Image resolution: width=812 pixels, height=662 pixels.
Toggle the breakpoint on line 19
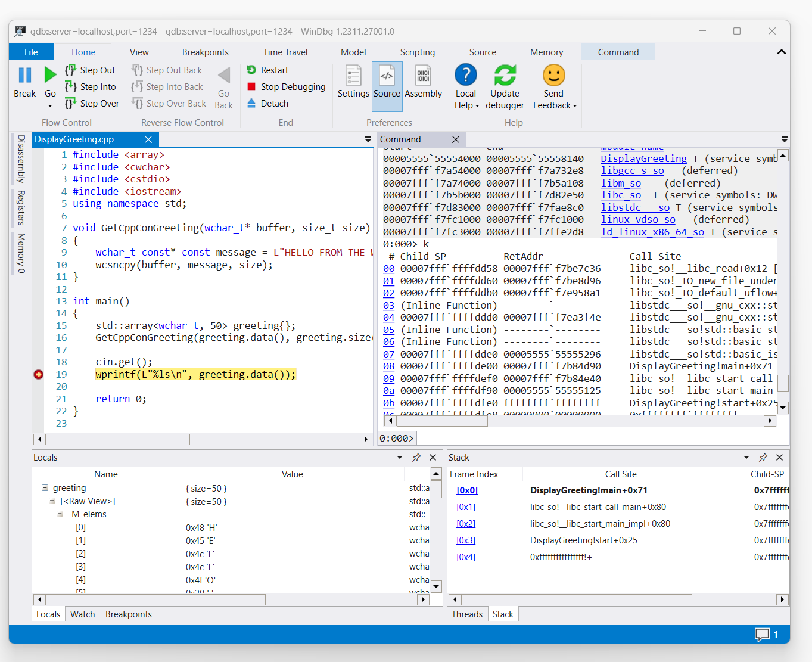(38, 374)
